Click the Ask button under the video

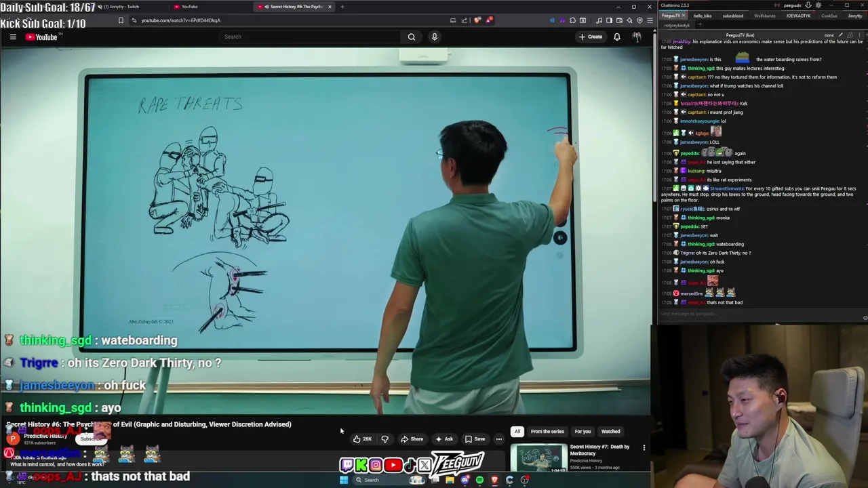point(443,439)
